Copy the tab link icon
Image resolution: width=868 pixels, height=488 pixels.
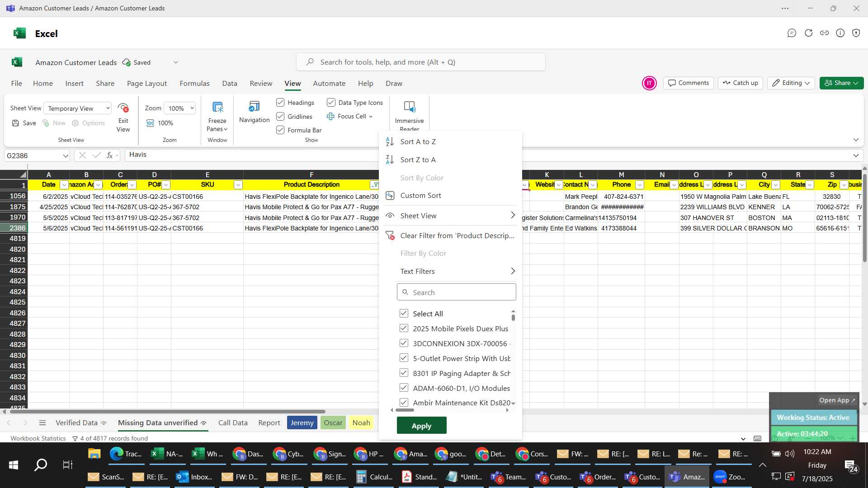(824, 33)
